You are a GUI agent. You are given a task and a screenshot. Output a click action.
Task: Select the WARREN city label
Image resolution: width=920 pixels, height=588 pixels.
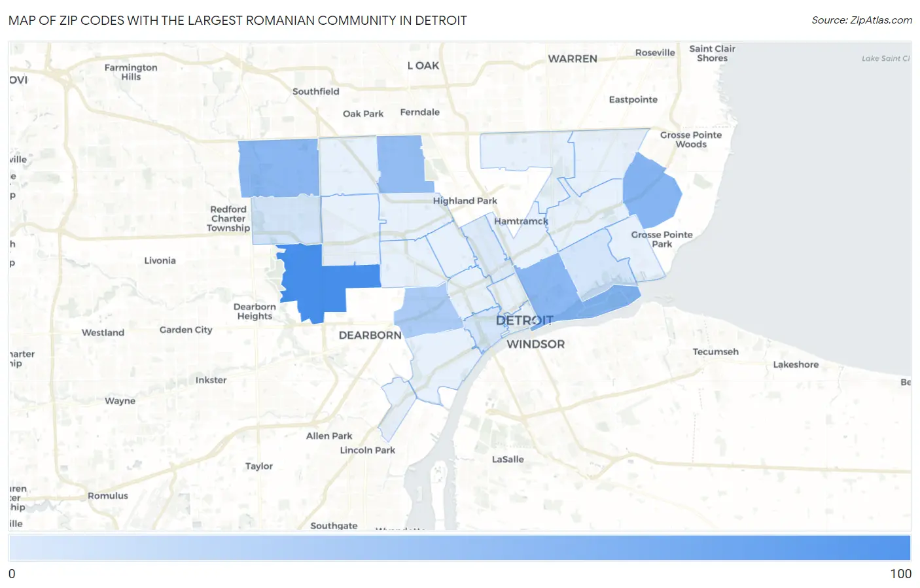[x=573, y=59]
